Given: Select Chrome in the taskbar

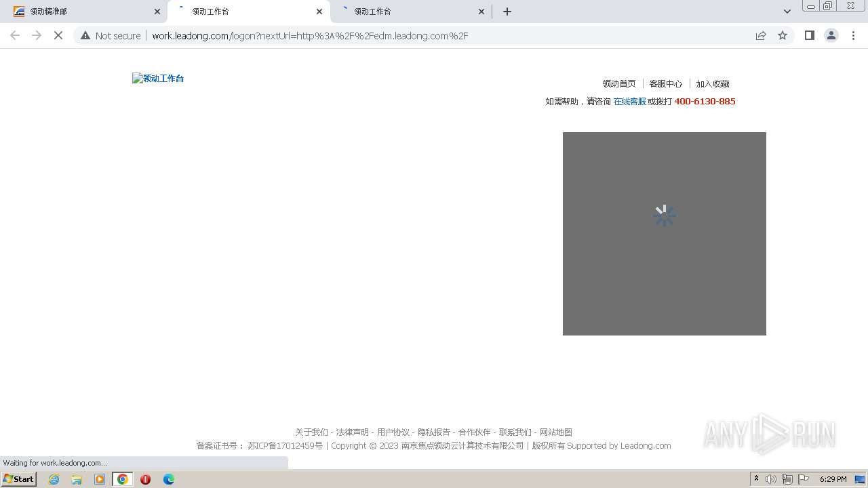Looking at the screenshot, I should point(122,479).
